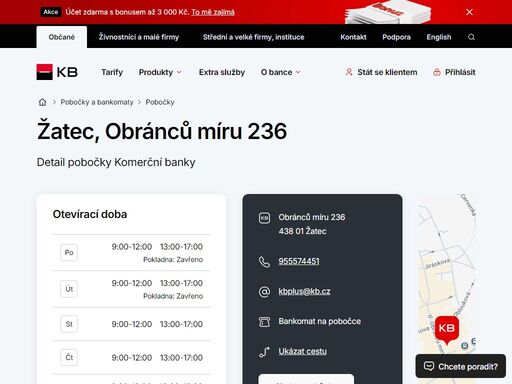Screen dimensions: 512x384
Task: Switch to Živnostníci a malé firmy tab
Action: 139,37
